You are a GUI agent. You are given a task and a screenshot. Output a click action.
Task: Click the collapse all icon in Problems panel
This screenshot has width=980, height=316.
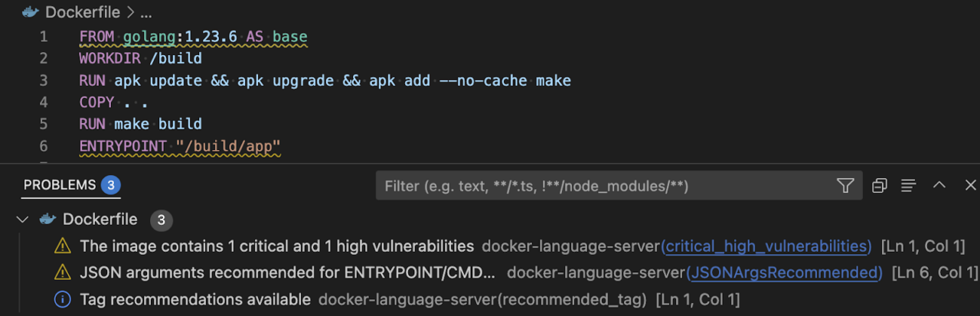[x=879, y=185]
